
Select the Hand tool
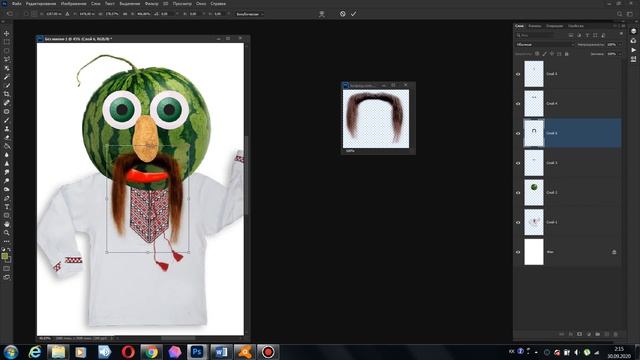click(x=7, y=224)
